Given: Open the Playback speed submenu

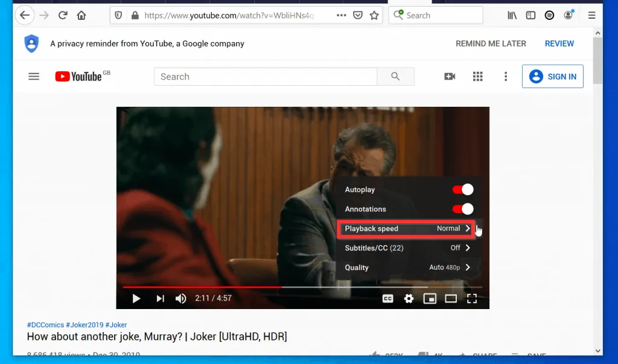Looking at the screenshot, I should point(406,229).
